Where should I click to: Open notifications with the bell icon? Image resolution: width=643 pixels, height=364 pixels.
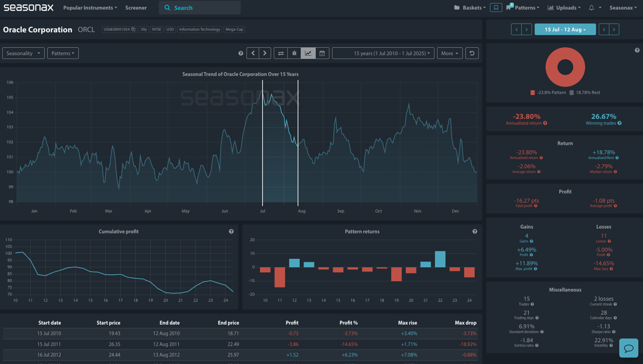[591, 8]
